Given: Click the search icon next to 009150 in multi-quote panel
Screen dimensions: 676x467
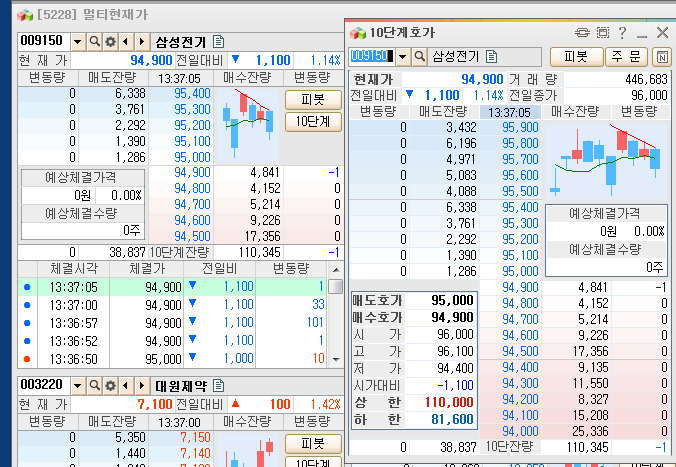Looking at the screenshot, I should (94, 42).
